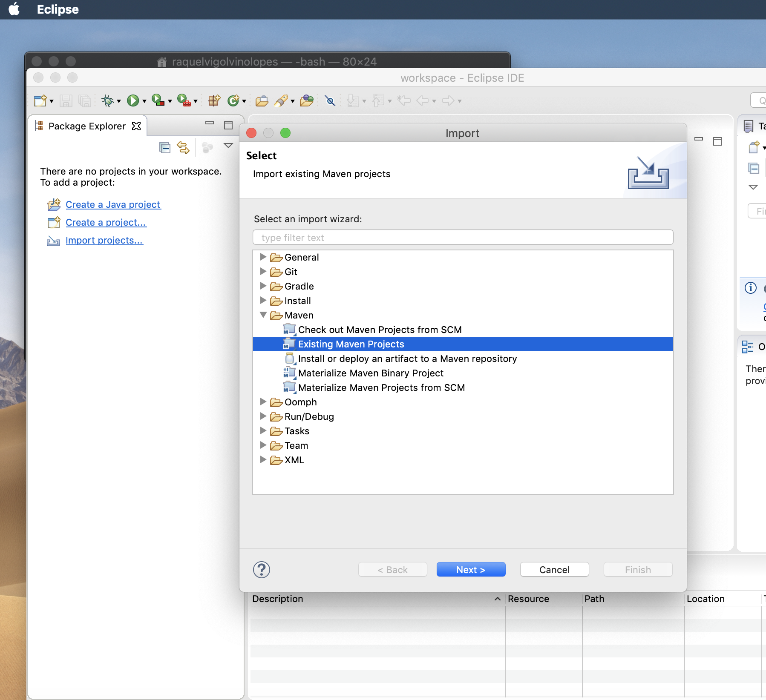
Task: Click the Previous Annotation icon
Action: pyautogui.click(x=378, y=101)
